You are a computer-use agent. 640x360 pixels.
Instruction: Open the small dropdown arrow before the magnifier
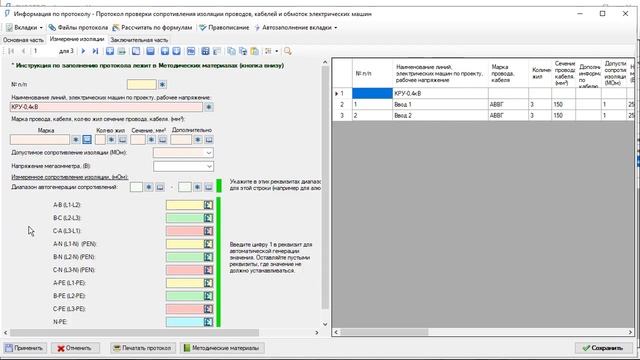click(x=277, y=51)
